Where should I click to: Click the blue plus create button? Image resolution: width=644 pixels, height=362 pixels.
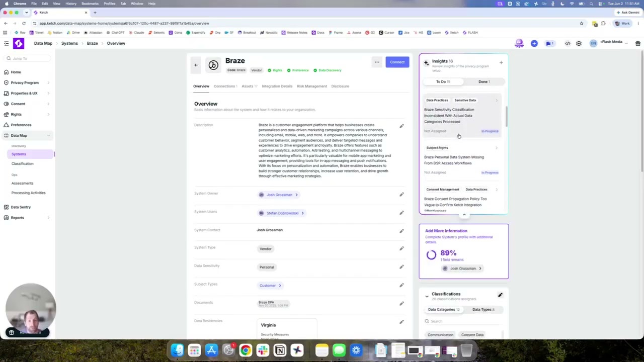click(x=534, y=44)
